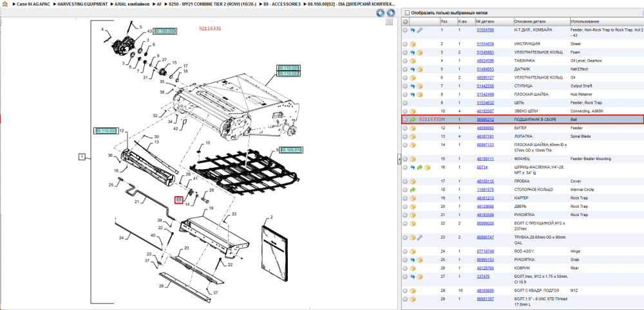Open part number link 86981357
The height and width of the screenshot is (310, 644).
tap(485, 299)
